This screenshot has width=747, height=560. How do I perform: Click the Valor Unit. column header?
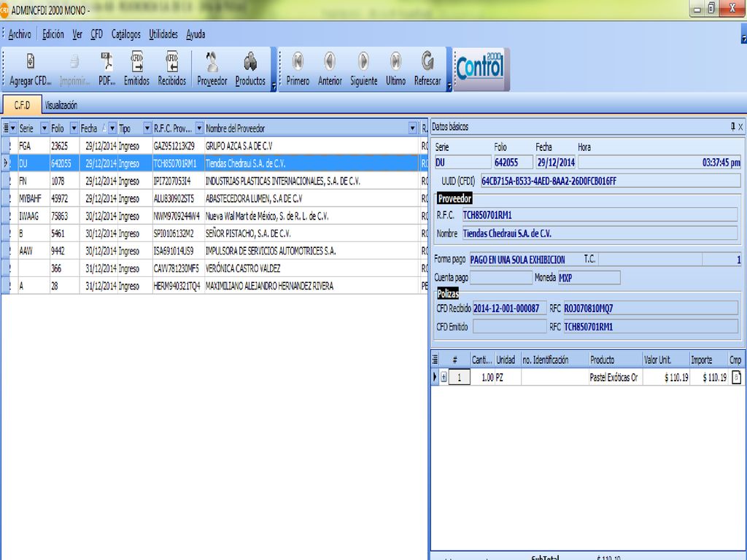665,359
